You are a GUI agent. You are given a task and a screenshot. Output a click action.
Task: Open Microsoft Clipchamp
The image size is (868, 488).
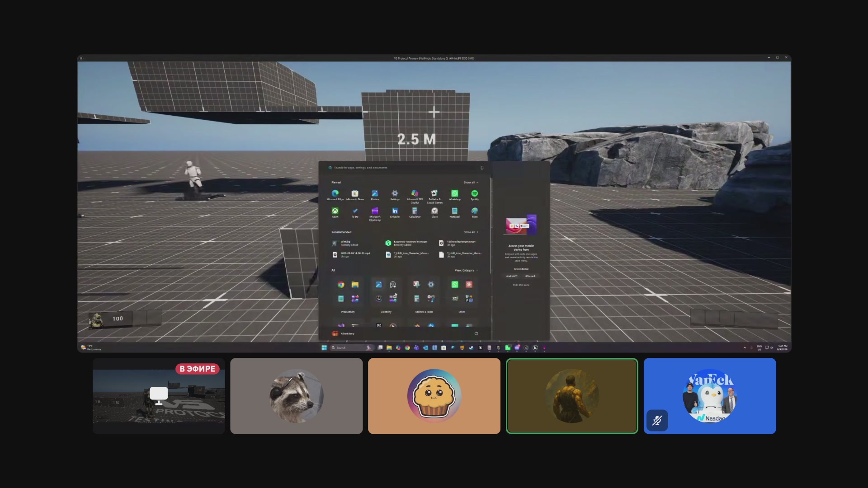(x=375, y=214)
